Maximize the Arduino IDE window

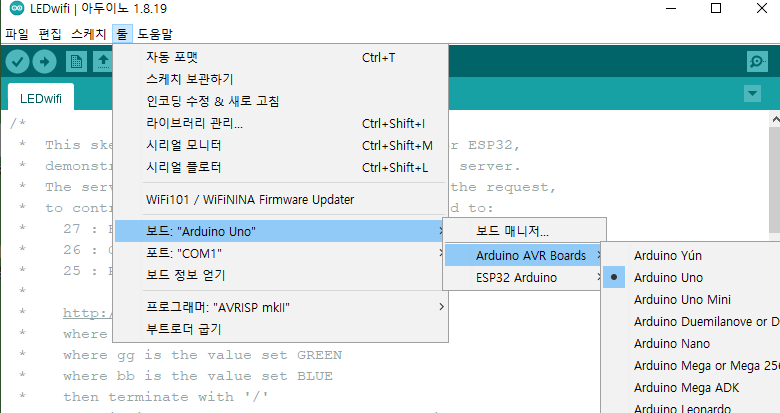click(x=716, y=8)
